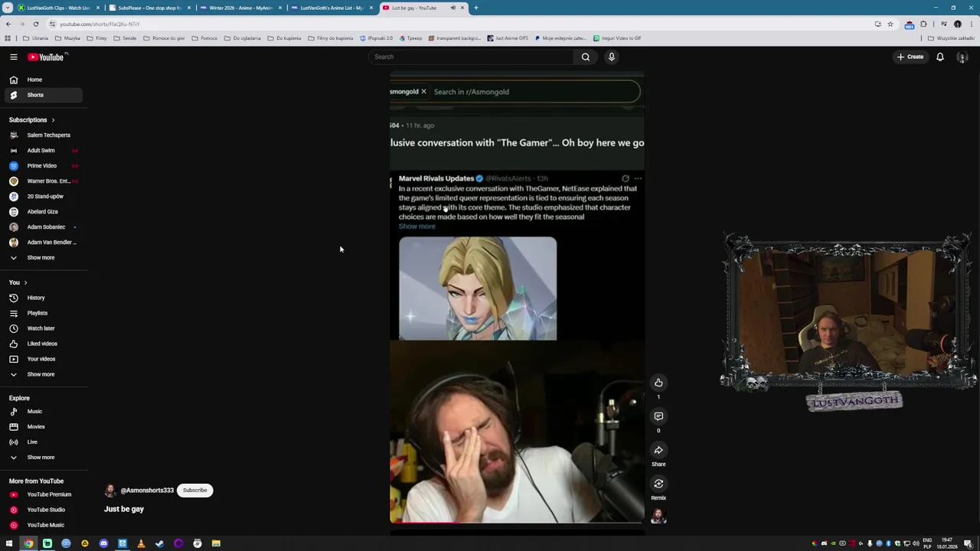The height and width of the screenshot is (551, 980).
Task: Switch to LustVanGoth's Anime List tab
Action: [x=332, y=8]
